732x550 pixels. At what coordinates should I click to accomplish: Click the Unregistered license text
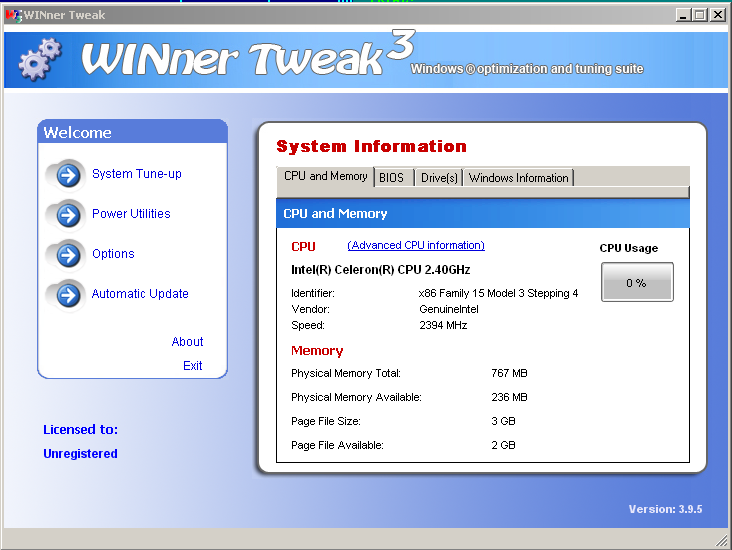point(80,454)
